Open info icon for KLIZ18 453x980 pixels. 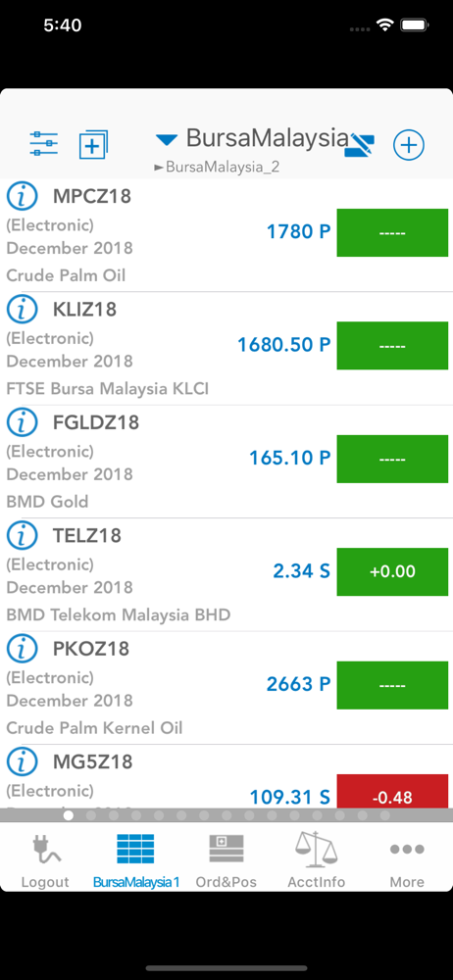point(23,310)
